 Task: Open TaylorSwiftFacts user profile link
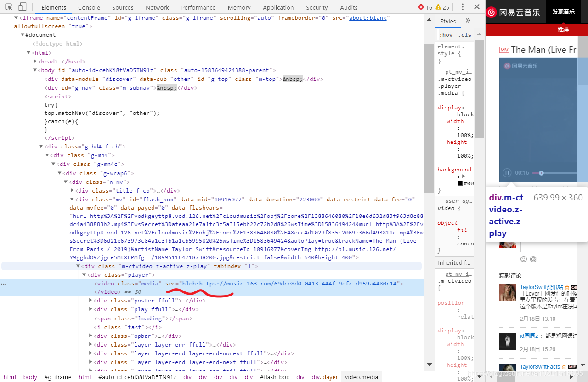(540, 367)
